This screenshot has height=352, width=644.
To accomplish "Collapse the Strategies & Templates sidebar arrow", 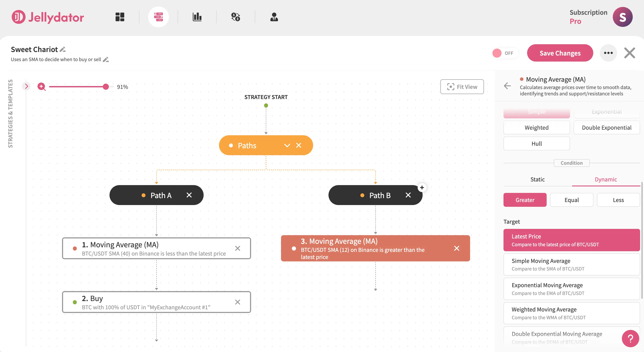I will 26,86.
